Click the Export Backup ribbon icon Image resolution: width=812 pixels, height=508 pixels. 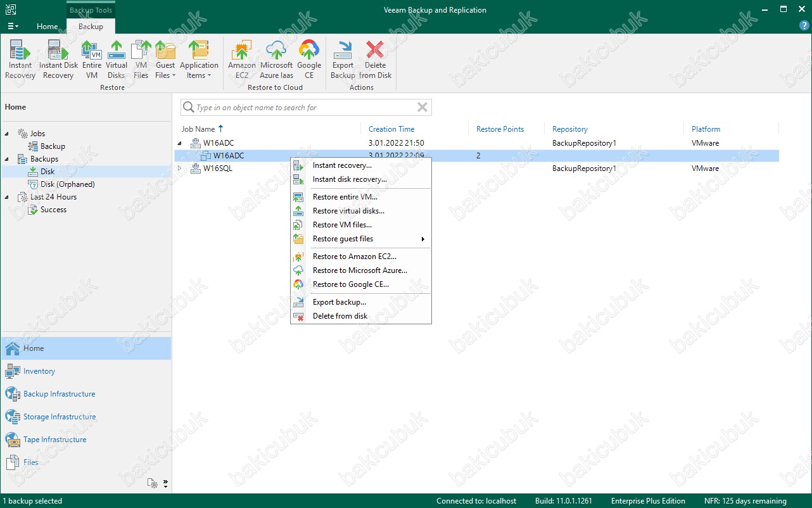coord(343,60)
